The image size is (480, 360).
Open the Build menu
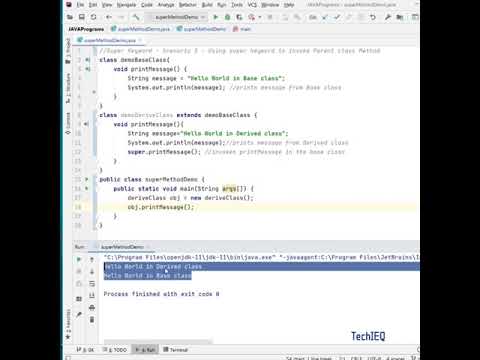tap(207, 5)
